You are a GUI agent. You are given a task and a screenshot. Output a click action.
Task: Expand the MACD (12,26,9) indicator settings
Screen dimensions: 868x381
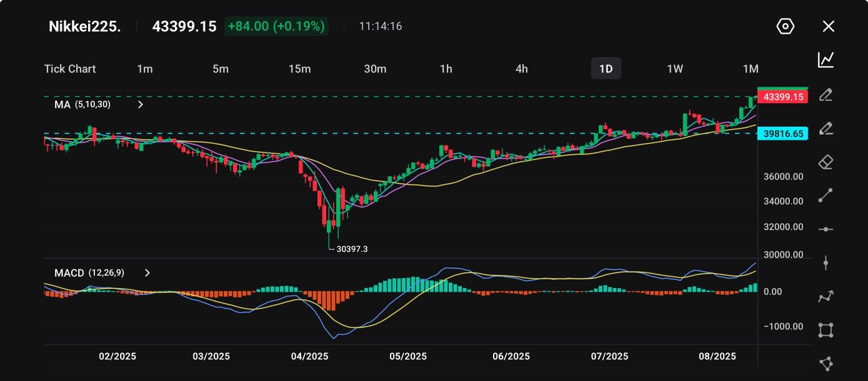tap(147, 273)
